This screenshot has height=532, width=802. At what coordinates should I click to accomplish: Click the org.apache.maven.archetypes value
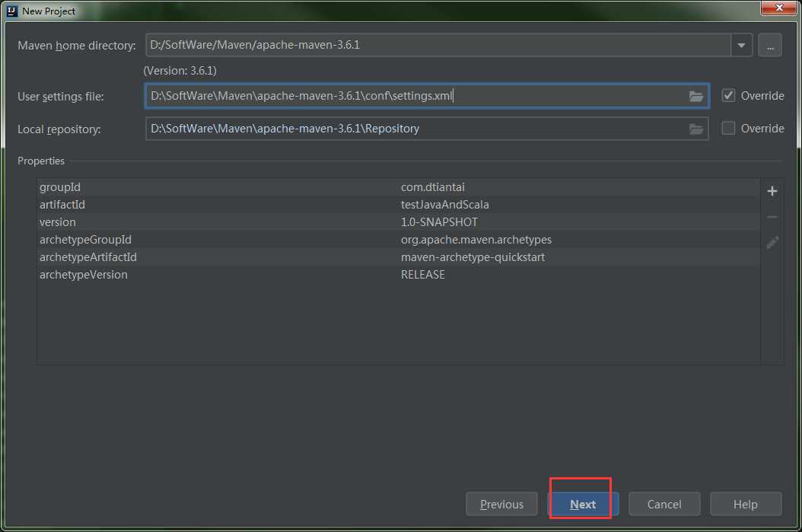pyautogui.click(x=476, y=240)
